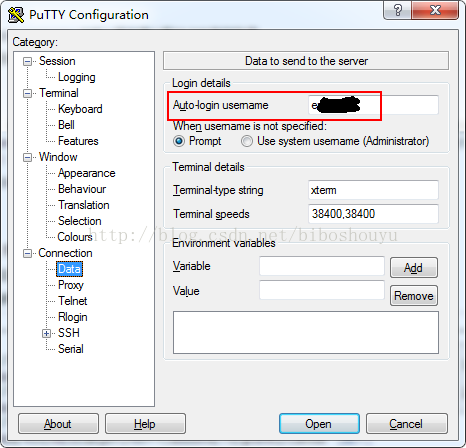Select Serial in the category tree

71,349
